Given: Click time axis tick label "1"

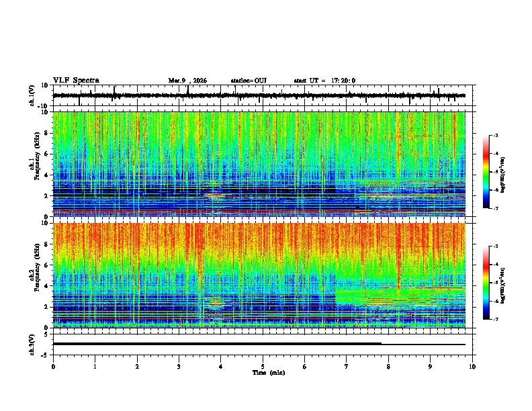Looking at the screenshot, I should click(x=95, y=367).
